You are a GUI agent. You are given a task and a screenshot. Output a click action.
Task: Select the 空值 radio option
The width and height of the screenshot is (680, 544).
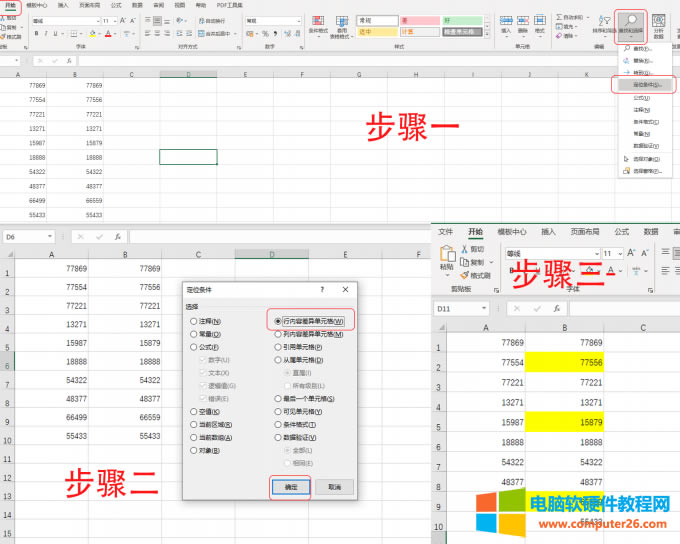pyautogui.click(x=194, y=411)
